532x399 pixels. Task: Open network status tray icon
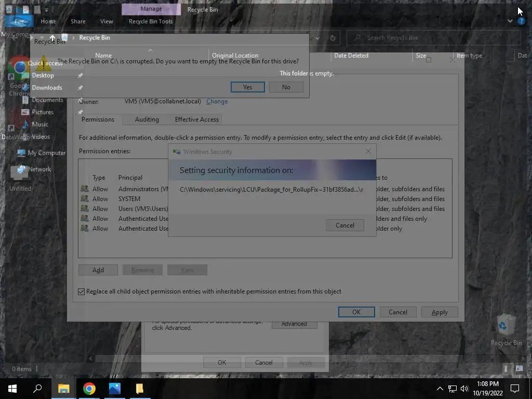click(x=453, y=389)
